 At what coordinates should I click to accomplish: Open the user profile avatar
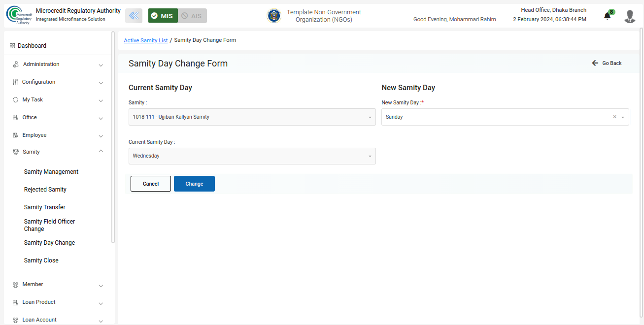point(630,16)
